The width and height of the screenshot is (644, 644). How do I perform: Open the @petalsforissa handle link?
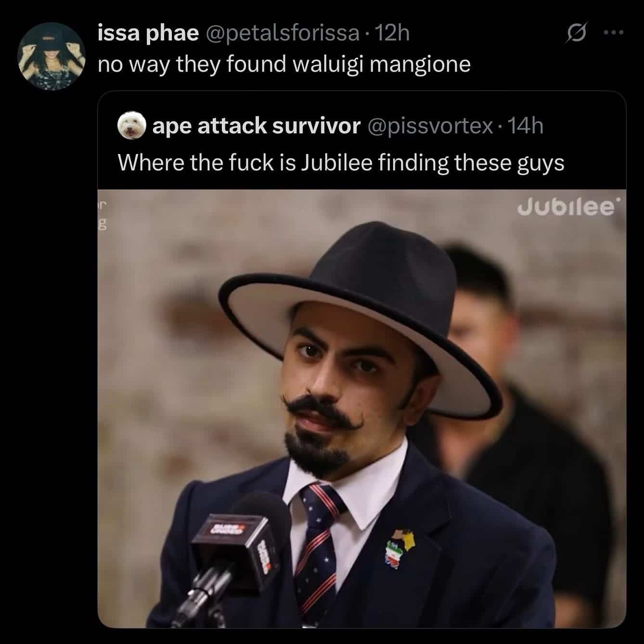(283, 33)
